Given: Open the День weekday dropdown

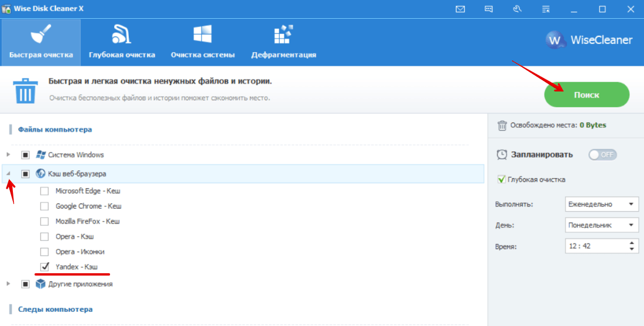Looking at the screenshot, I should 601,225.
